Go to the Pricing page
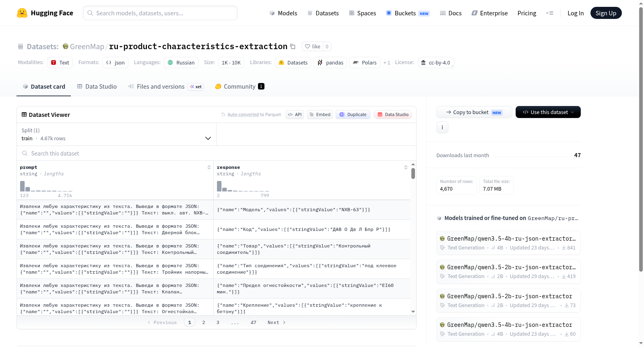Screen dimensions: 644x347 527,13
